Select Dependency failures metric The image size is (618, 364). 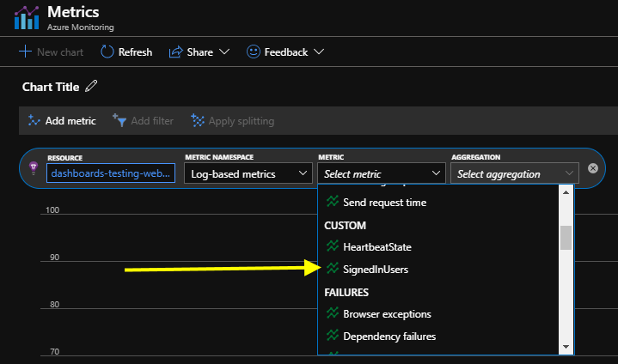(389, 337)
